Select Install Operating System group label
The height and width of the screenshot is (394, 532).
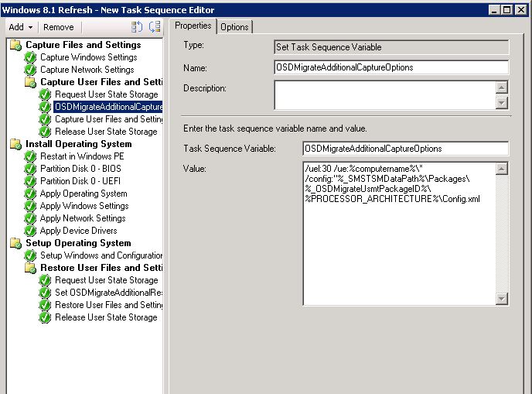coord(79,144)
